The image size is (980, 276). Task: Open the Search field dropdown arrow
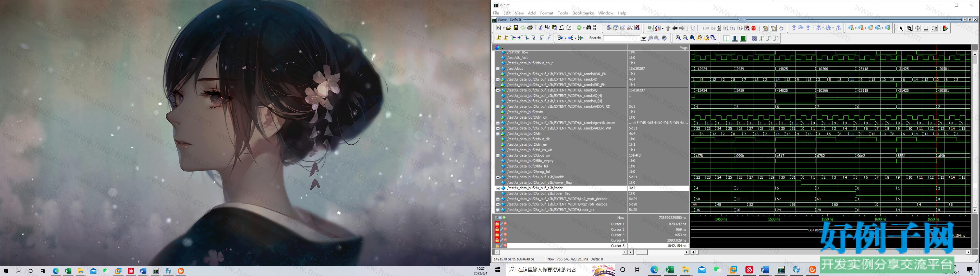click(644, 38)
